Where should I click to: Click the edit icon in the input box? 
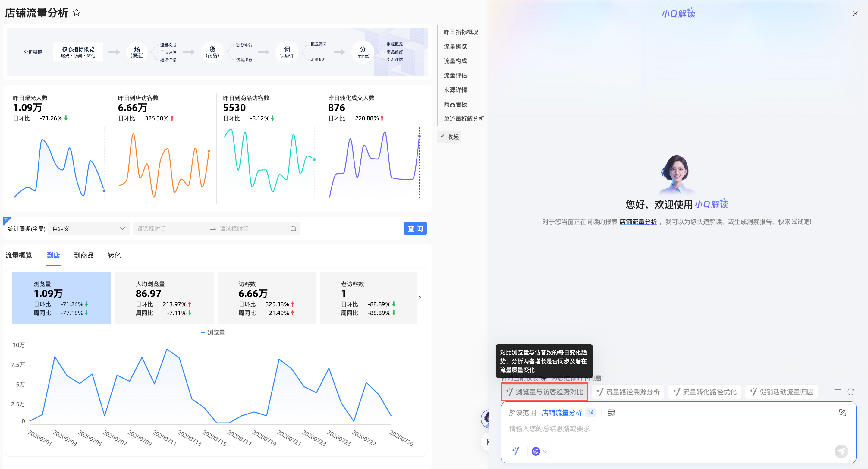pos(842,412)
